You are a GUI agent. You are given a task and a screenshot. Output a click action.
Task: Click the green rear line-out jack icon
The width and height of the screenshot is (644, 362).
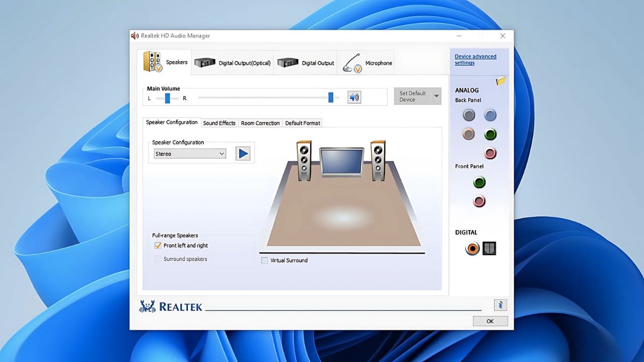(x=490, y=134)
